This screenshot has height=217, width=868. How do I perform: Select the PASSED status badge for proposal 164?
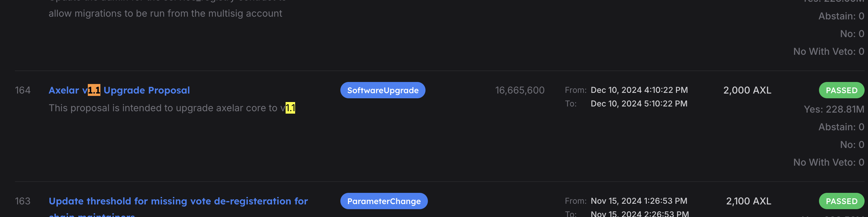click(841, 90)
